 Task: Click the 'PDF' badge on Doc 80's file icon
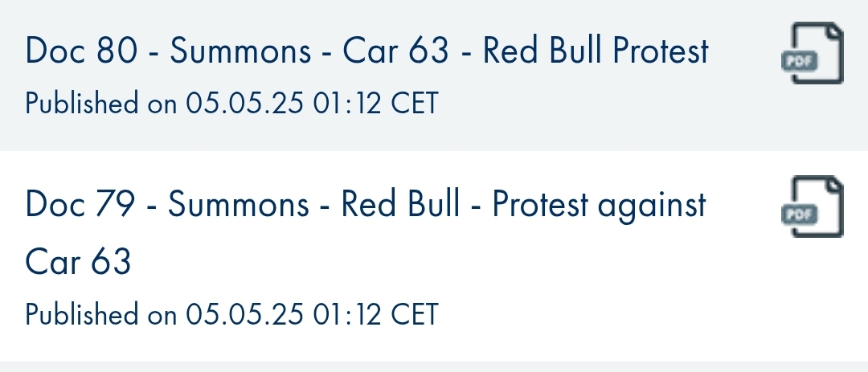(800, 60)
